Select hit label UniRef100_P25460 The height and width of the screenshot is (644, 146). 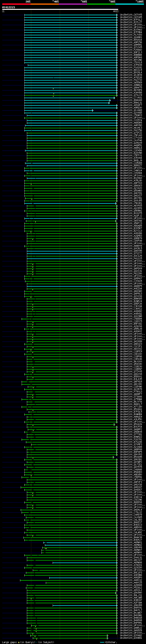(x=131, y=50)
